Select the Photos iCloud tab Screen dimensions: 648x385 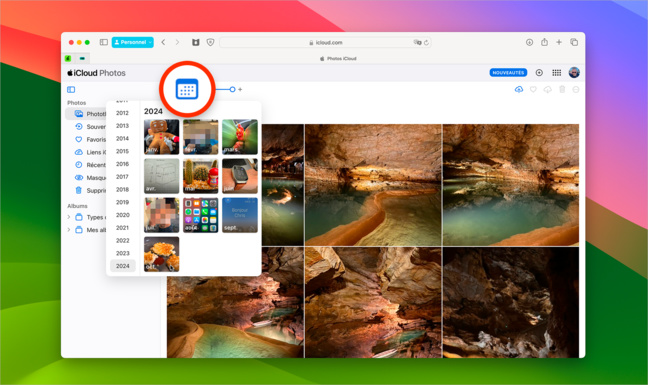[338, 59]
